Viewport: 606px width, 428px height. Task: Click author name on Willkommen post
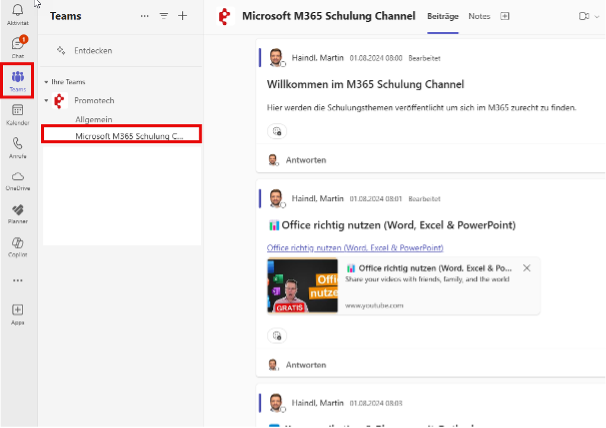pyautogui.click(x=317, y=58)
